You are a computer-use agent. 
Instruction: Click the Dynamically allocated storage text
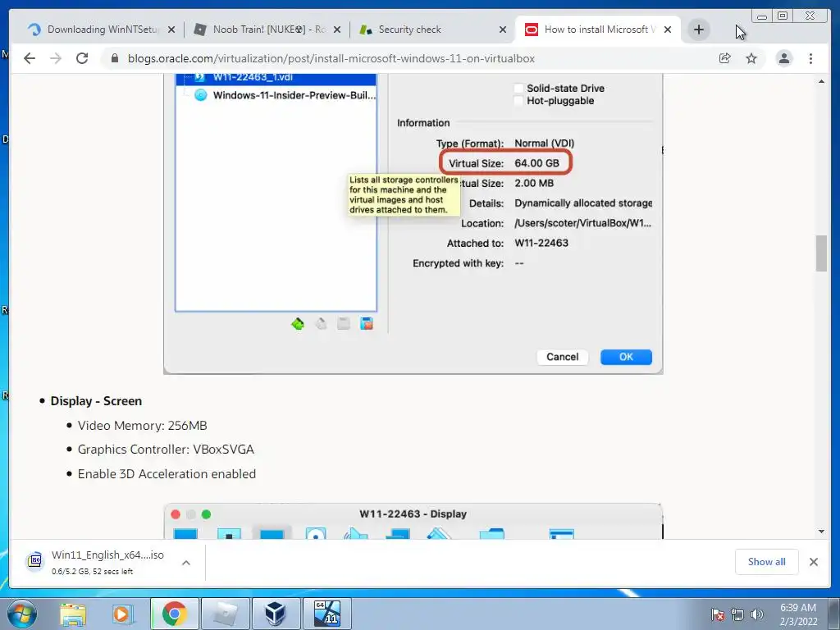tap(583, 203)
